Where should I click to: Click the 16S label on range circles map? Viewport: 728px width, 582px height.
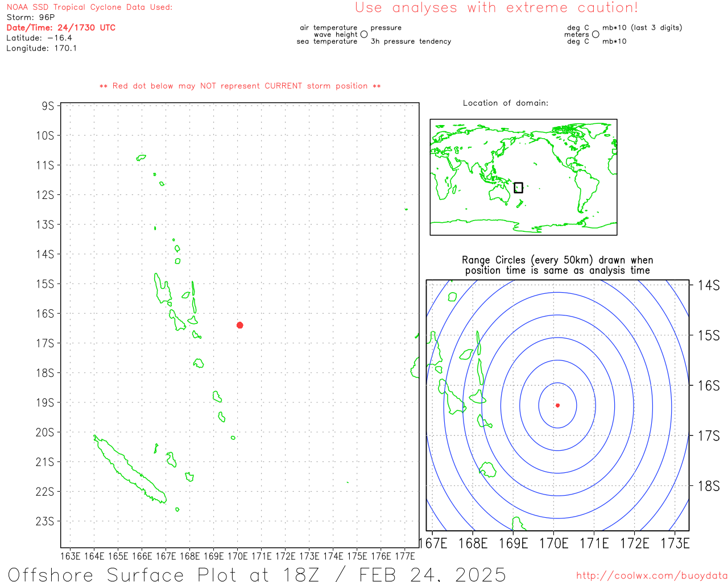[709, 386]
